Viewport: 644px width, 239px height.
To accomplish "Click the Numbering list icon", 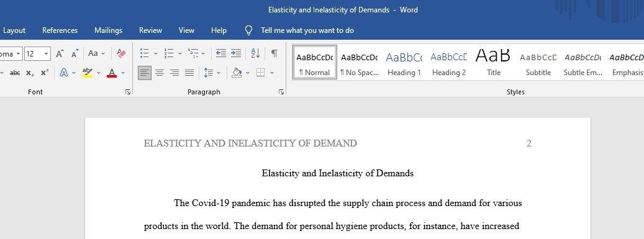I will pyautogui.click(x=168, y=53).
